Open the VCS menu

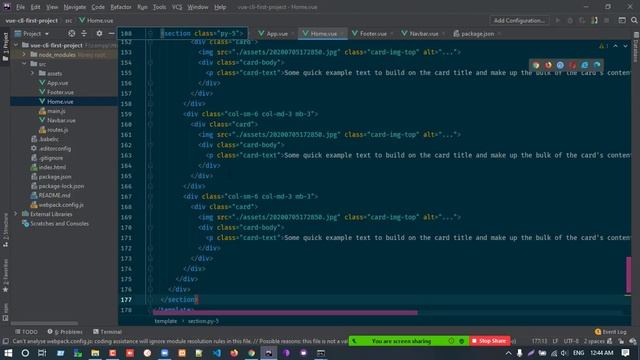pos(177,7)
